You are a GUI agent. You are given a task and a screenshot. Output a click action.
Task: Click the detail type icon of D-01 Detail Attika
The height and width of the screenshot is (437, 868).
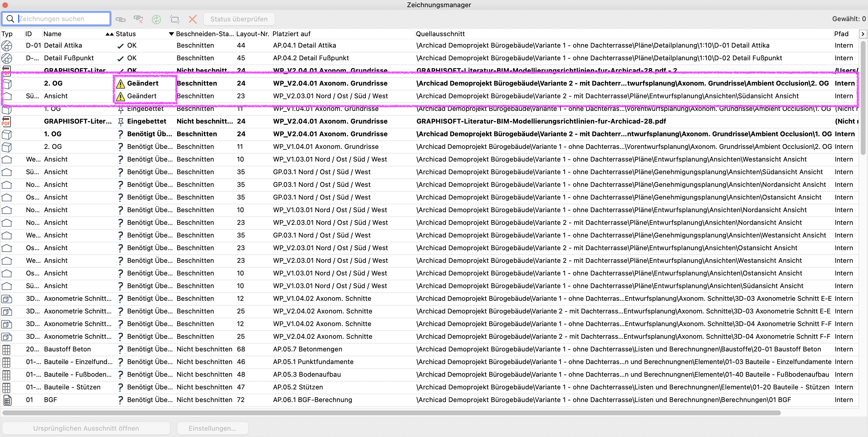(x=7, y=46)
